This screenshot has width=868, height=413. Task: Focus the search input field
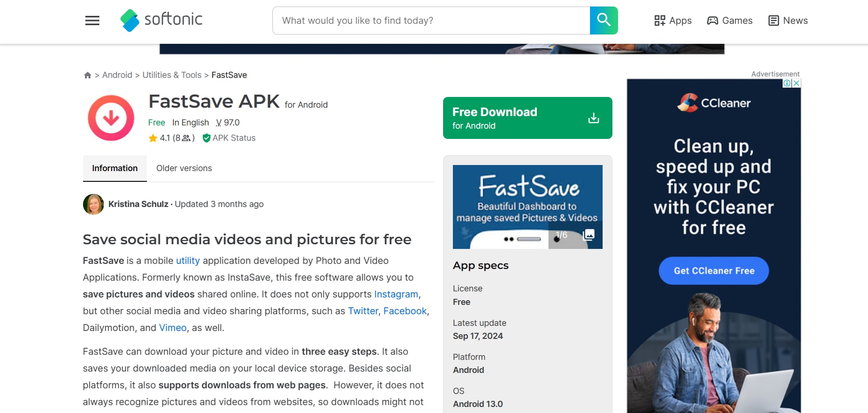[x=431, y=21]
